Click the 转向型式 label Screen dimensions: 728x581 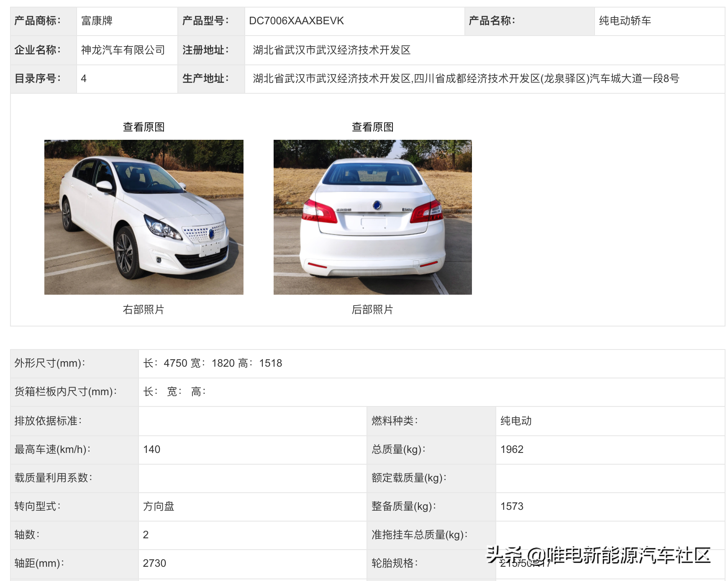38,506
